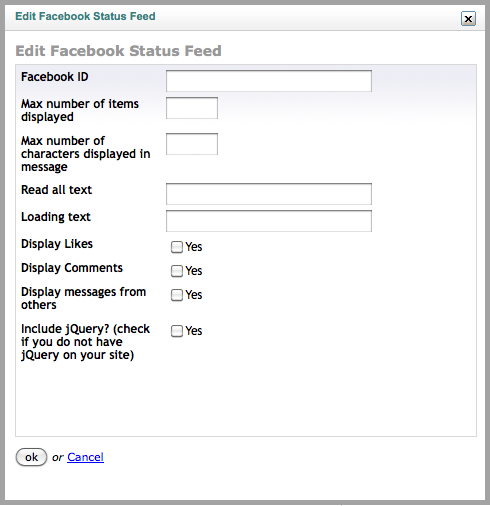Click Yes label next to Include jQuery
The width and height of the screenshot is (490, 506).
click(x=194, y=331)
